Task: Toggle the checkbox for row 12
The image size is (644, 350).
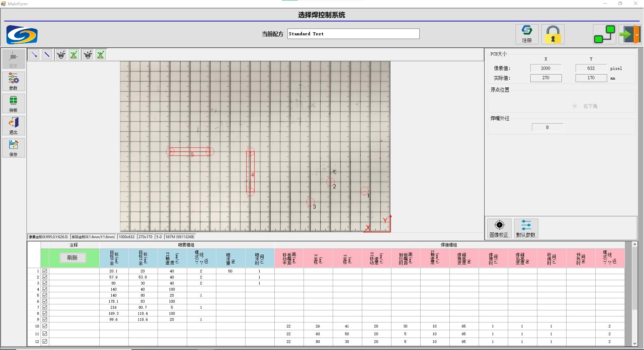Action: pyautogui.click(x=45, y=342)
